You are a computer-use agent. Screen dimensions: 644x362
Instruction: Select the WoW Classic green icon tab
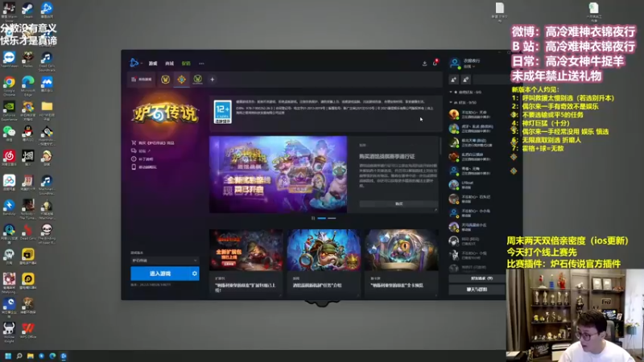coord(197,79)
